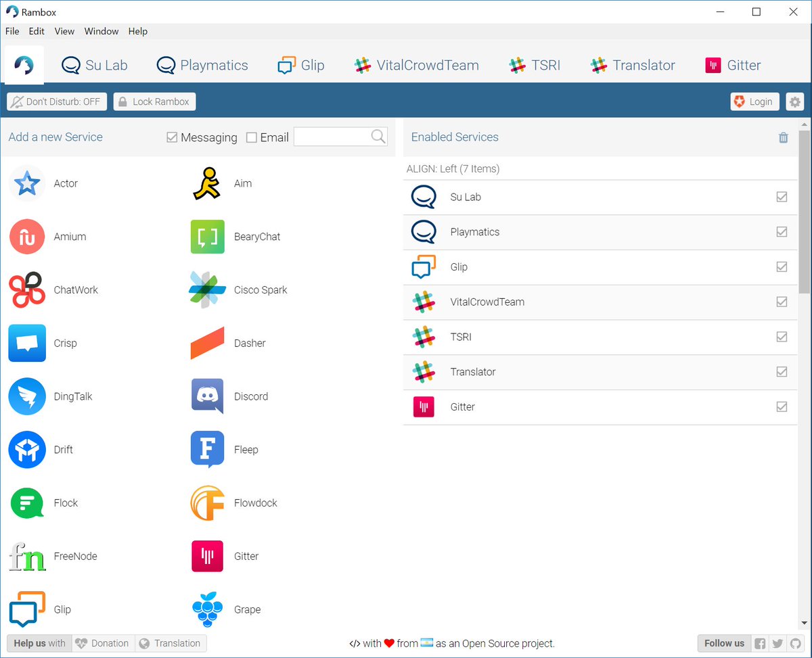Add the Actor service icon
Image resolution: width=812 pixels, height=658 pixels.
point(27,183)
